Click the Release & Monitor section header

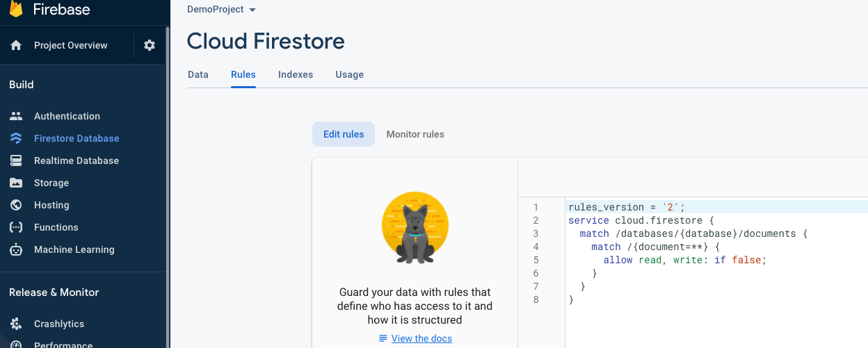pos(54,292)
